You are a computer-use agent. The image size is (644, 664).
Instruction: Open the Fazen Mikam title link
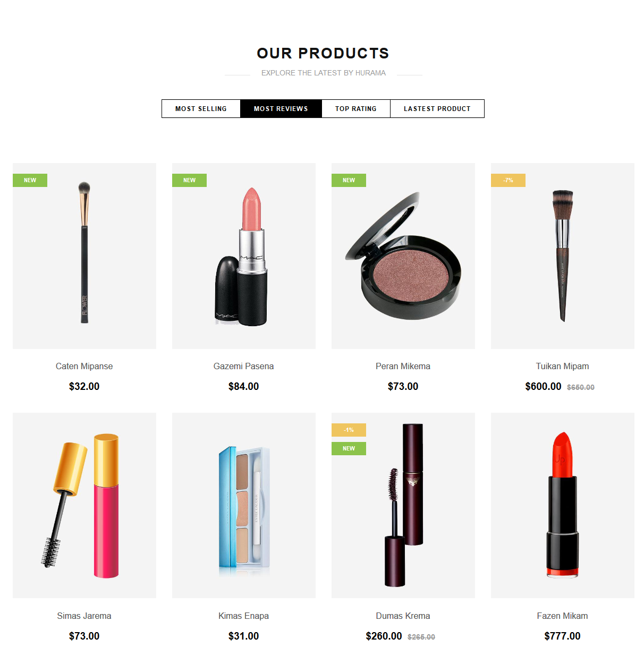563,616
